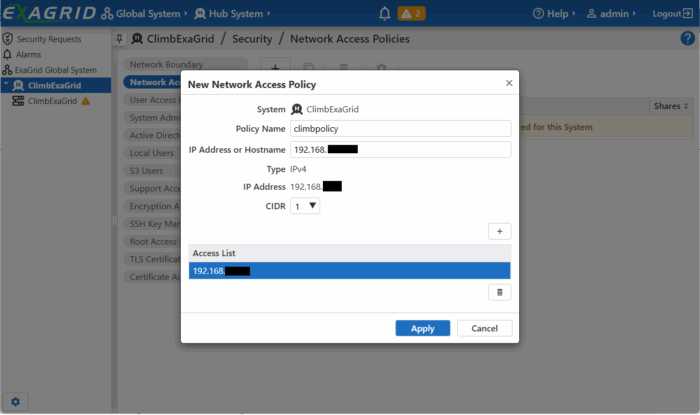Cancel the new policy dialog
The height and width of the screenshot is (415, 700).
[484, 328]
